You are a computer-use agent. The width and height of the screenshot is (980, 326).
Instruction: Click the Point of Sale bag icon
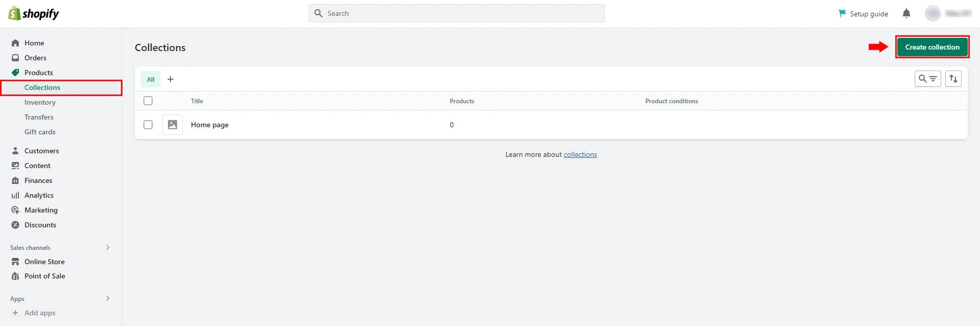(x=15, y=276)
